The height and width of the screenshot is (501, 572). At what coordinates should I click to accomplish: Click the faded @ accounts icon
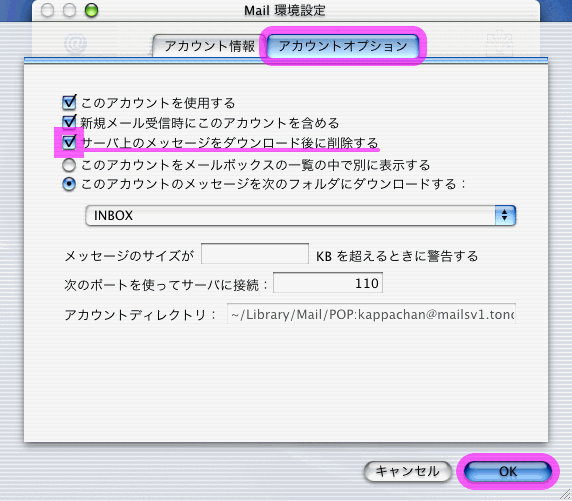point(76,44)
